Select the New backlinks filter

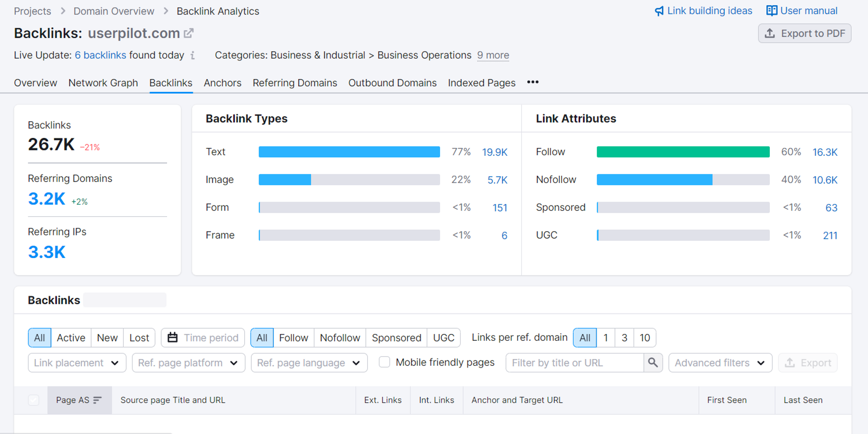[107, 338]
